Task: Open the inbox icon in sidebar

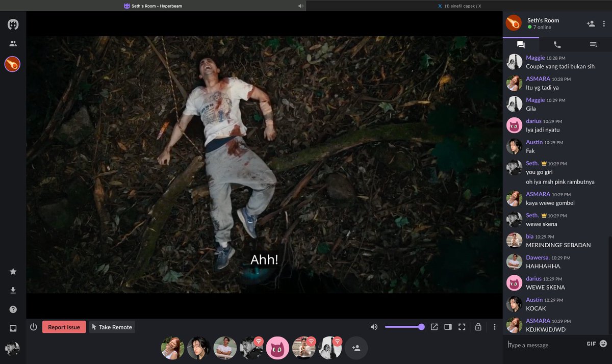Action: 13,328
